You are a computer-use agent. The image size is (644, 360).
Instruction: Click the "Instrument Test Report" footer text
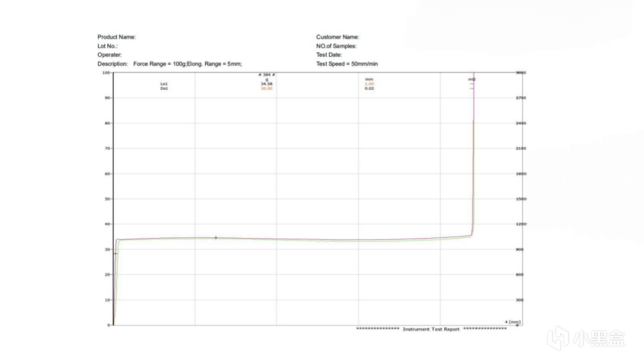pos(431,329)
